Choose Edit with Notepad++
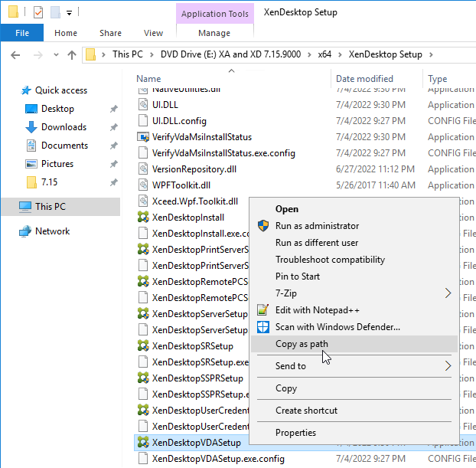476x468 pixels. coord(354,310)
